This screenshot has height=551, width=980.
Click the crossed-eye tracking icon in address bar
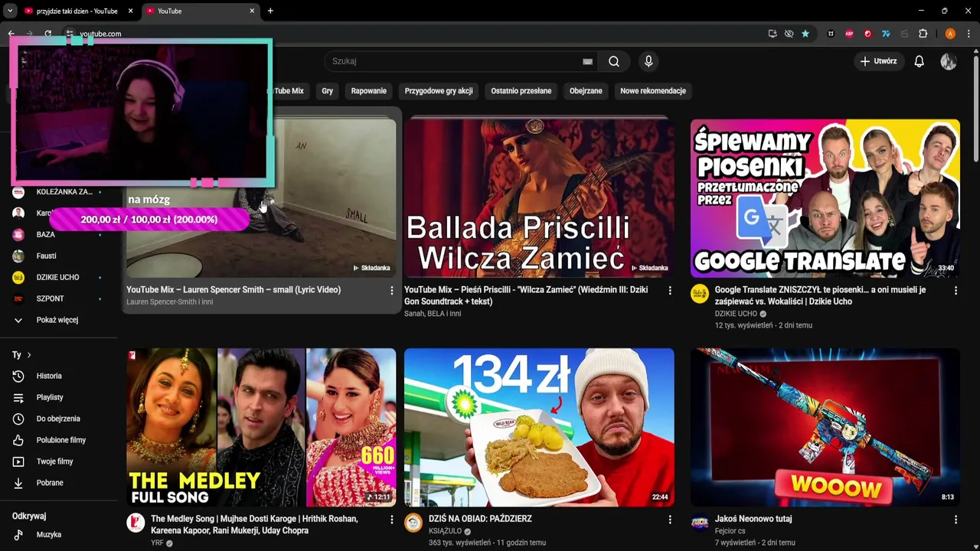coord(789,34)
